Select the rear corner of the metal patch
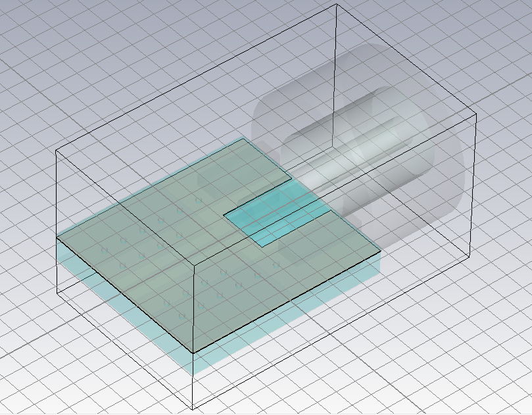Viewport: 532px width, 415px height. click(245, 139)
